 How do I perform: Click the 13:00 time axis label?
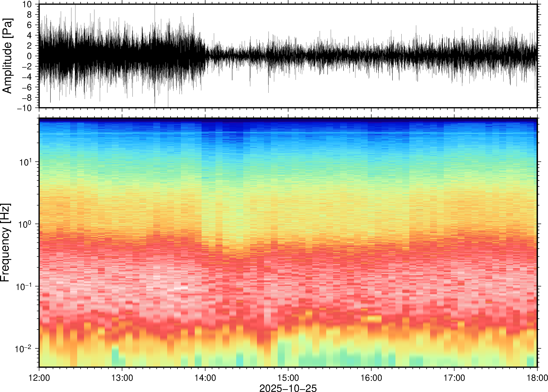pyautogui.click(x=122, y=378)
